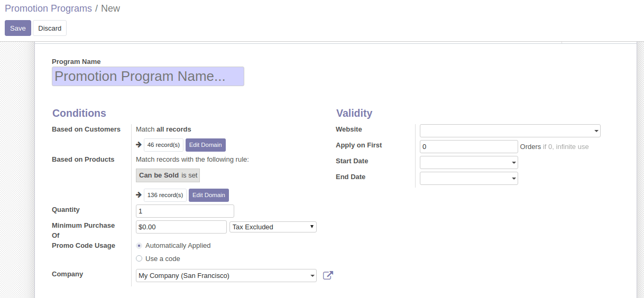Click the Company field label

pos(68,274)
